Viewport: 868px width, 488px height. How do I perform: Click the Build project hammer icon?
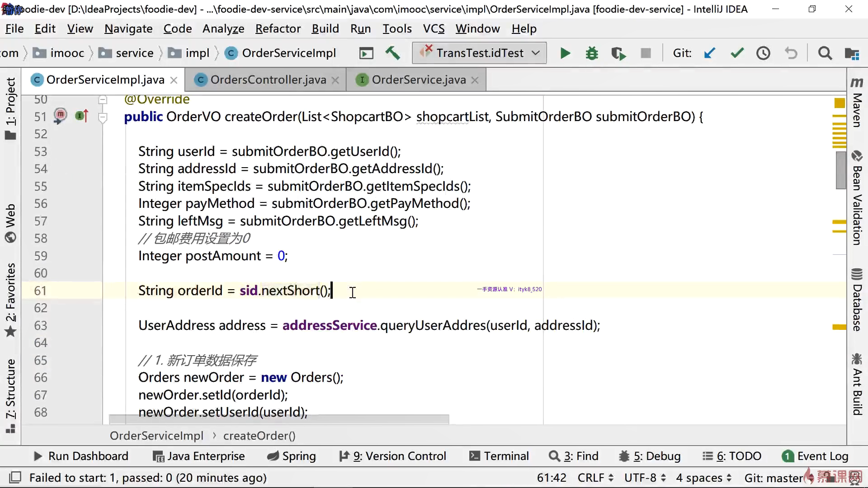(x=392, y=53)
